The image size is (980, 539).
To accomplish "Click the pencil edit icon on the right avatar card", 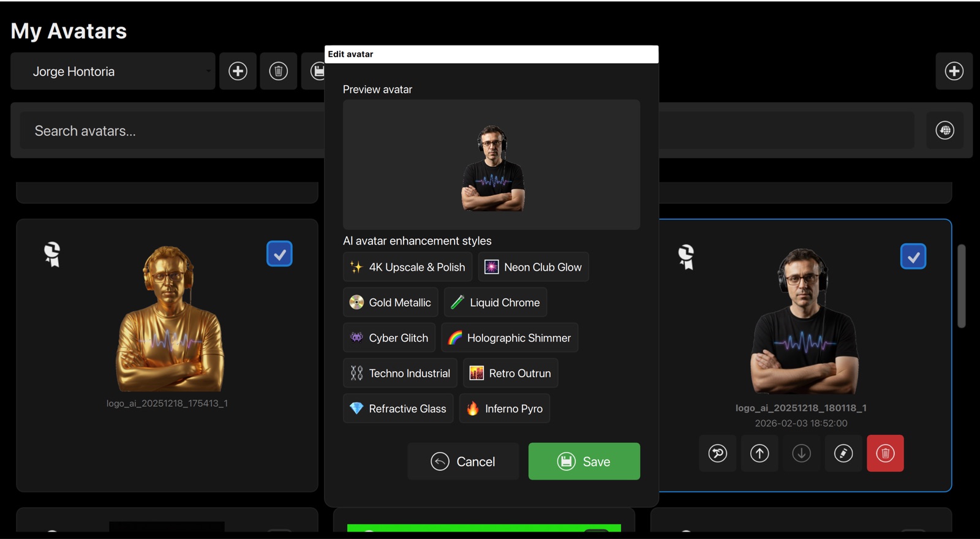I will (843, 453).
